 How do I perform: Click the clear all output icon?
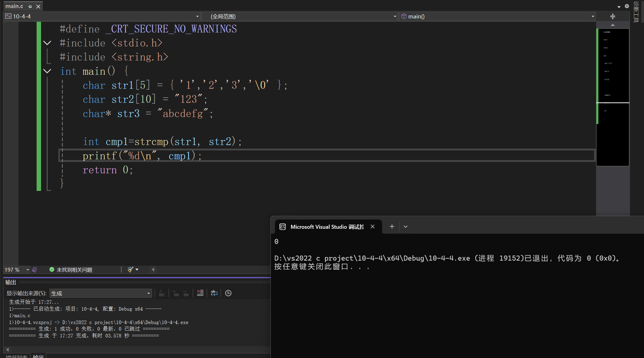pos(200,293)
